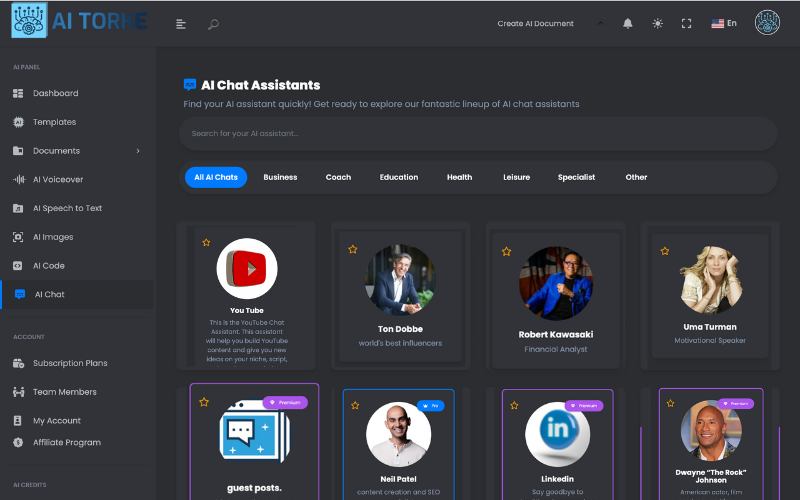Viewport: 800px width, 500px height.
Task: Open AI Speech to Text page
Action: point(67,208)
